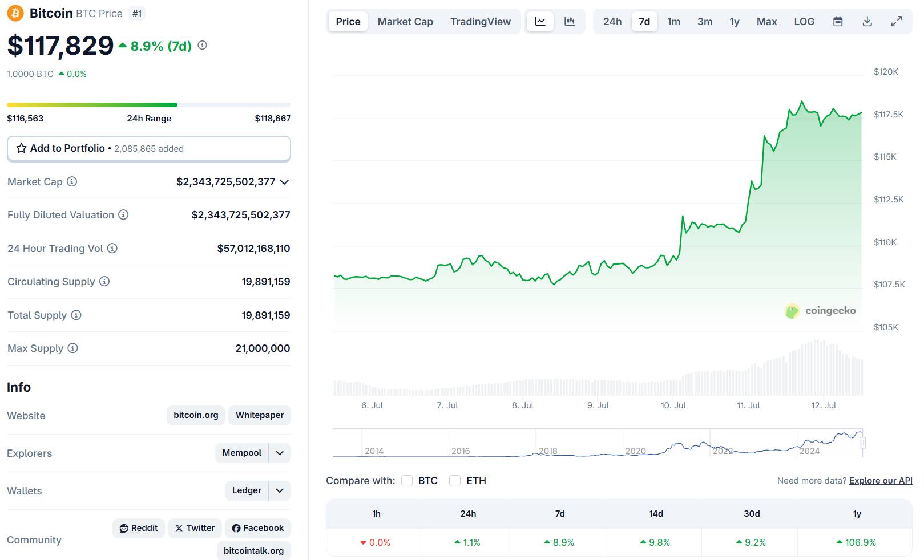Click the 24h value 1.1%
This screenshot has width=924, height=560.
(x=467, y=542)
